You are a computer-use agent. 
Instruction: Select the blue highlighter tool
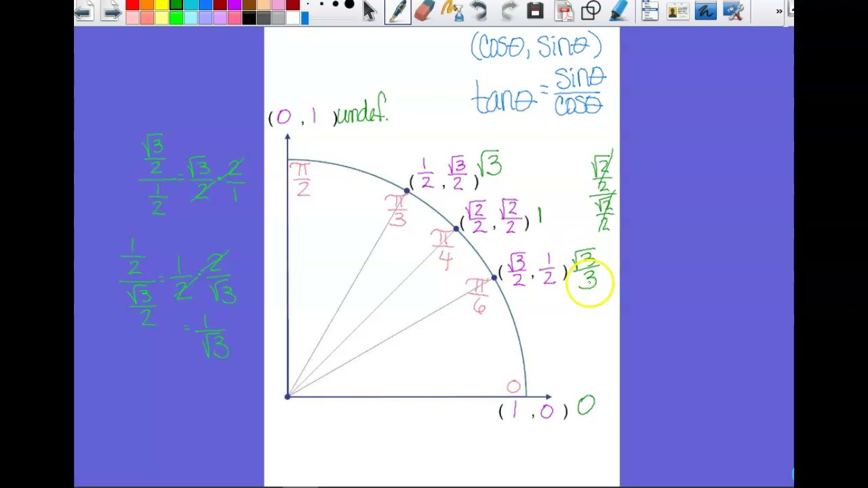click(x=619, y=10)
